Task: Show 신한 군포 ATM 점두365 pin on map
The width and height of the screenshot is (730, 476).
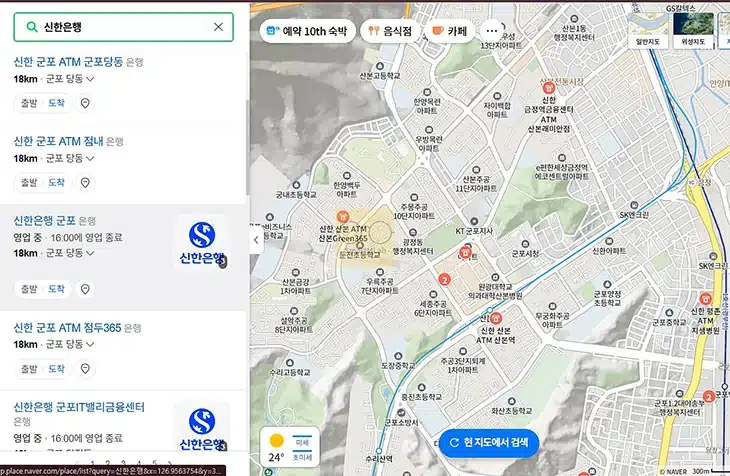Action: point(85,368)
